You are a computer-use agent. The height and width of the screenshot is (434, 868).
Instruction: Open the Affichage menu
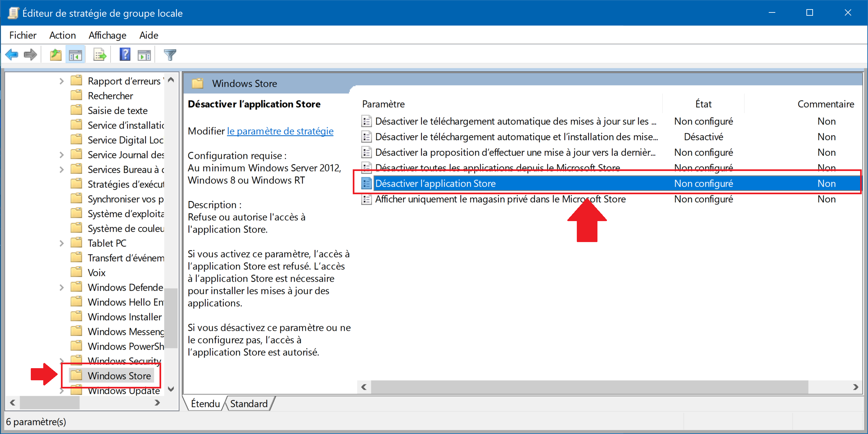point(107,35)
